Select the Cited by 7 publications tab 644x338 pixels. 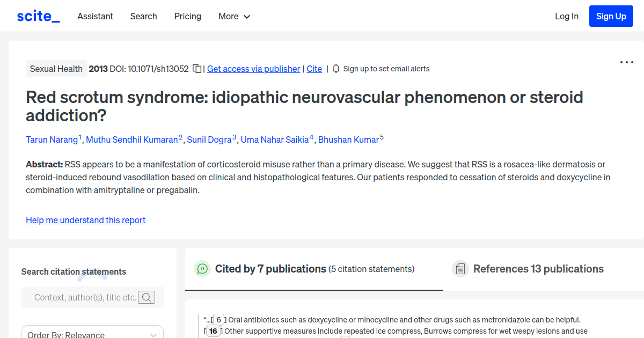[270, 269]
